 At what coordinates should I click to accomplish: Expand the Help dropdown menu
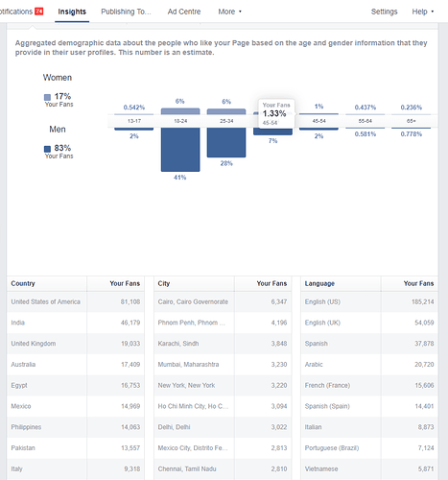tap(422, 12)
